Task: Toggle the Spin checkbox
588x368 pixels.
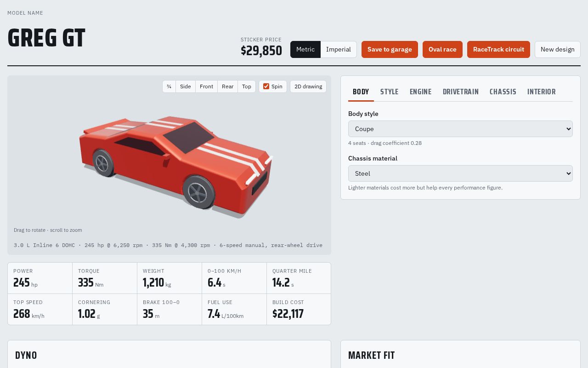Action: coord(266,86)
